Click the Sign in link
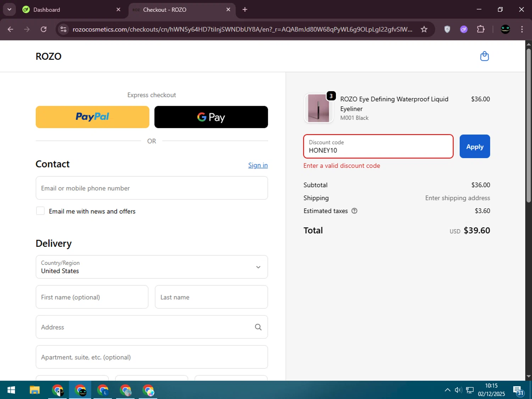 [258, 165]
